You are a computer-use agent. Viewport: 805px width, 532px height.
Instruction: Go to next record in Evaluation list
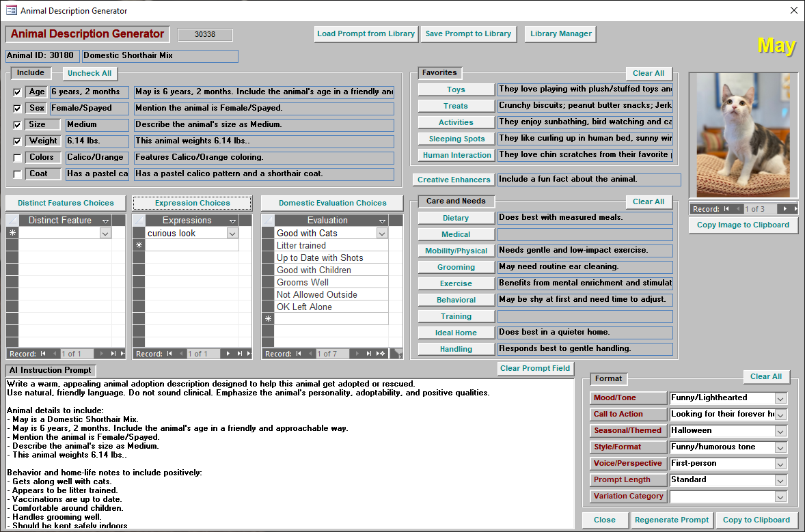pos(357,354)
